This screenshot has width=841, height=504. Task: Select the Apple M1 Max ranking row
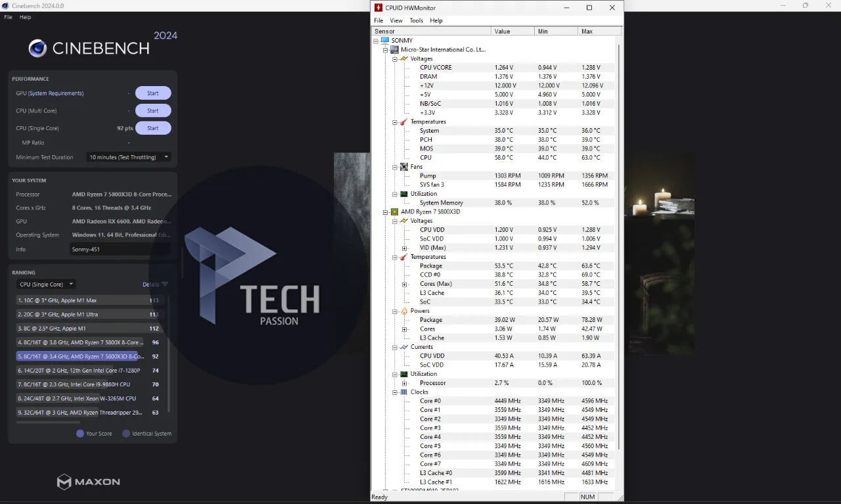[x=89, y=300]
